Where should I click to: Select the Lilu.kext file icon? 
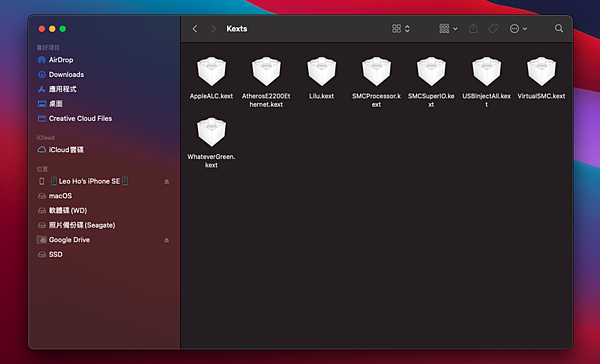point(321,71)
